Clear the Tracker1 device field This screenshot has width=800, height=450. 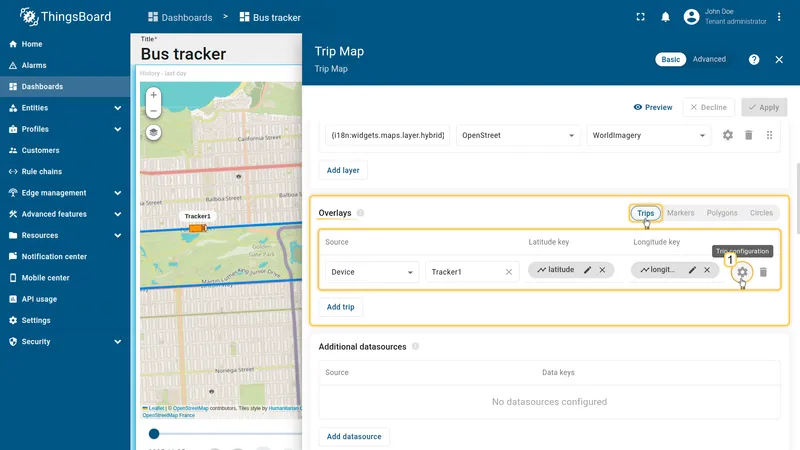pyautogui.click(x=509, y=272)
